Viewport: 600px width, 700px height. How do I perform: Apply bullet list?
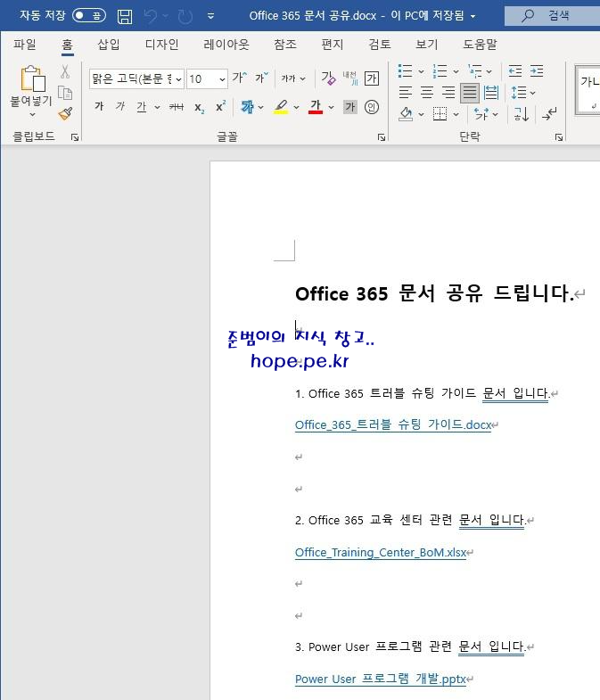(405, 71)
